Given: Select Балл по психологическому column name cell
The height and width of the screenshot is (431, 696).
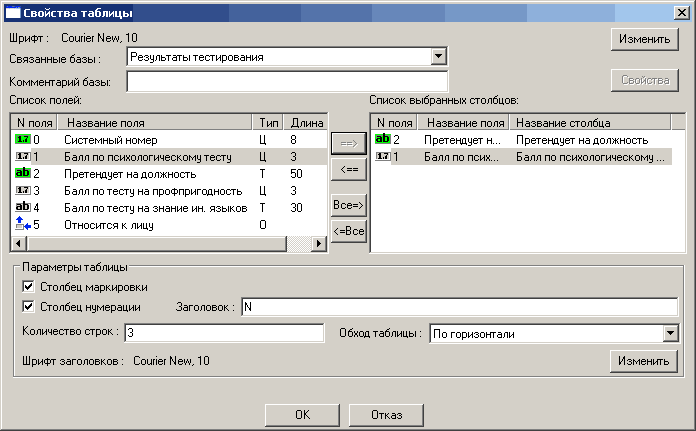Looking at the screenshot, I should point(590,157).
